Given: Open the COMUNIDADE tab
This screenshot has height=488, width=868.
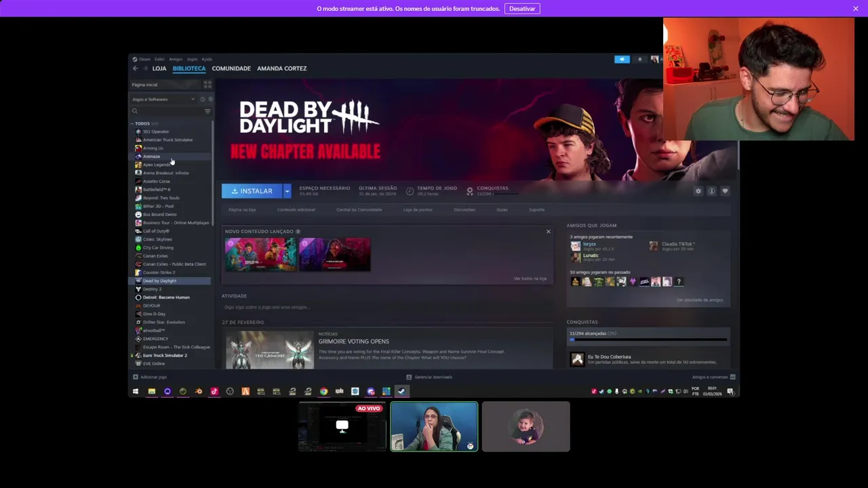Looking at the screenshot, I should 231,68.
